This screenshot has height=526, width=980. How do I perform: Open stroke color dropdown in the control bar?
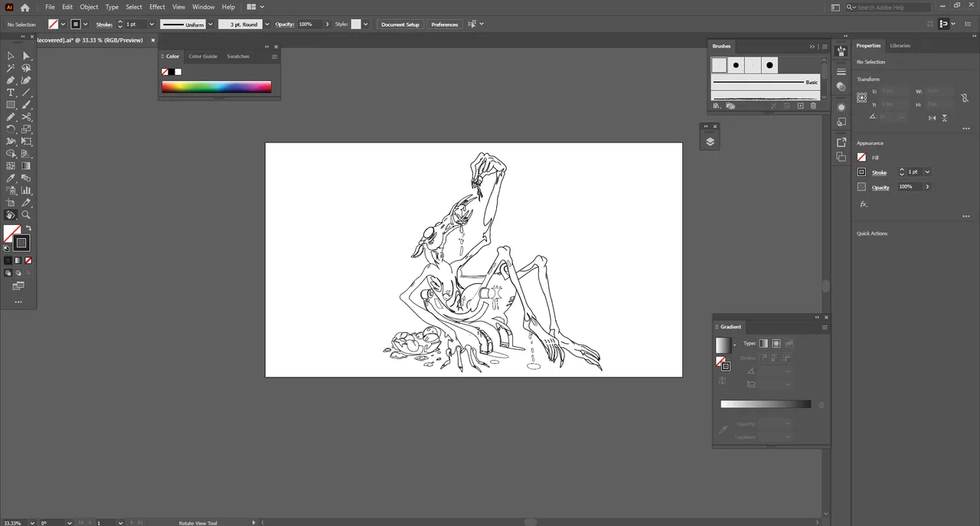(84, 25)
